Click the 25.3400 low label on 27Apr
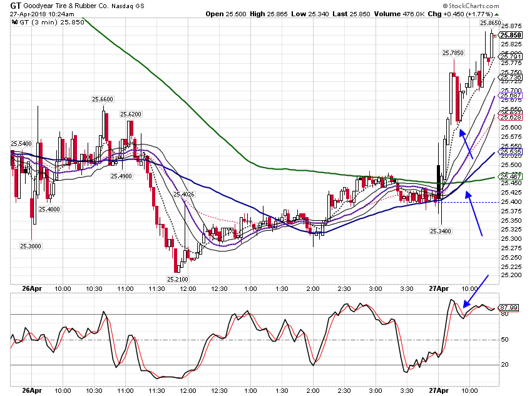 point(441,231)
